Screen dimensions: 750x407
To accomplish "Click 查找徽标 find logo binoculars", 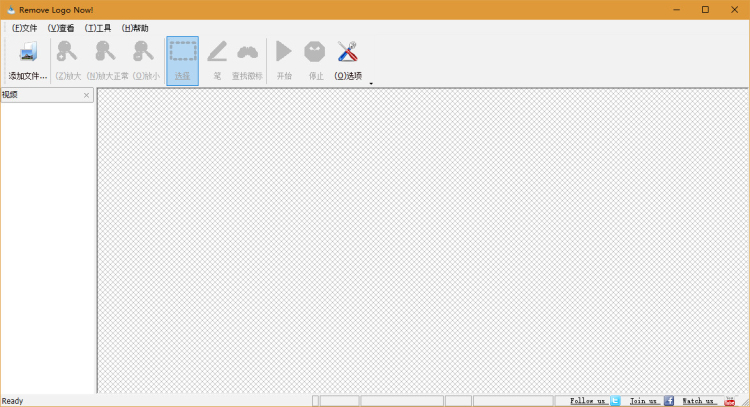I will 247,53.
